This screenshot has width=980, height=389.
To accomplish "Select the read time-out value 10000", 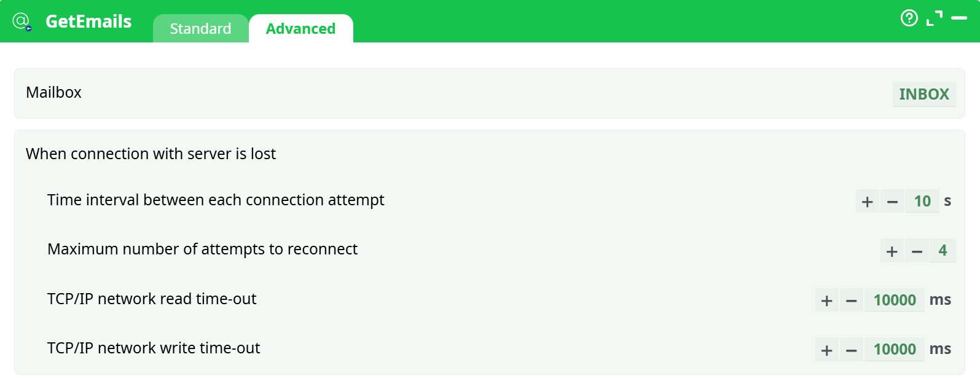I will [894, 300].
